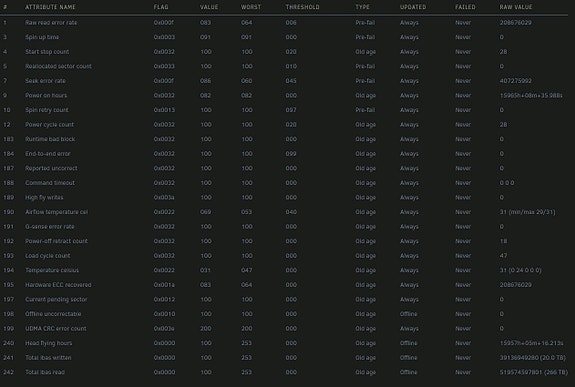Click raw value 39136949280 (20.0 TB)
This screenshot has height=387, width=575.
tap(532, 358)
